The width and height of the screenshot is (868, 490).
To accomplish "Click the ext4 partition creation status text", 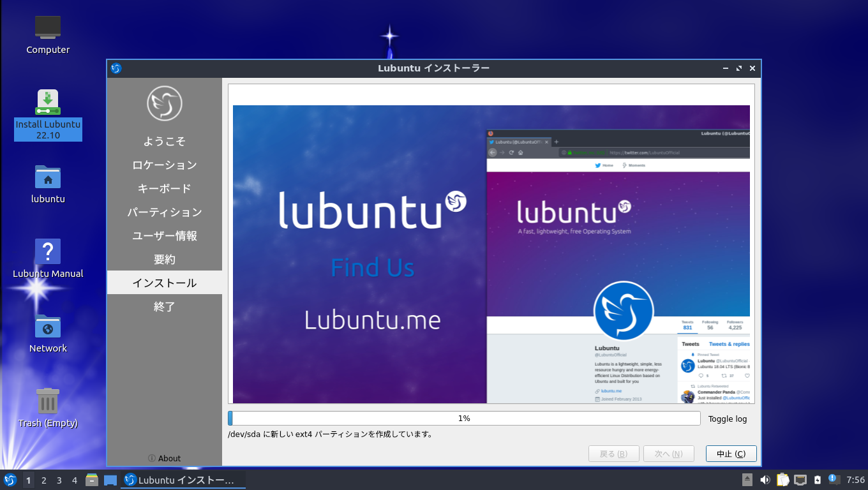I will (x=330, y=434).
